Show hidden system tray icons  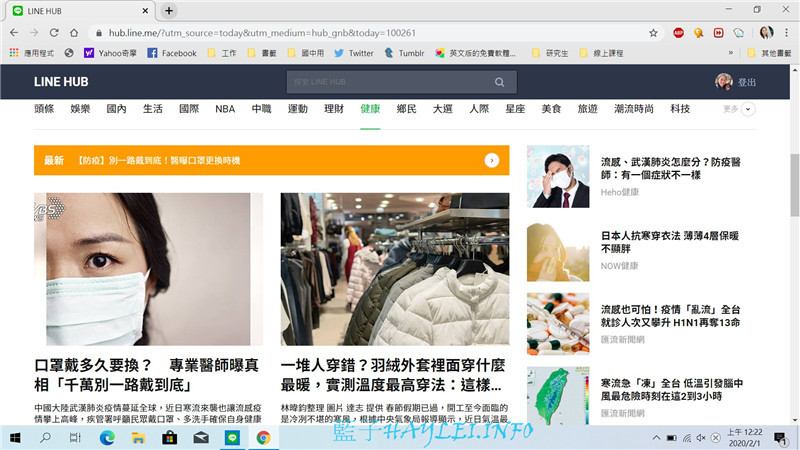[656, 438]
